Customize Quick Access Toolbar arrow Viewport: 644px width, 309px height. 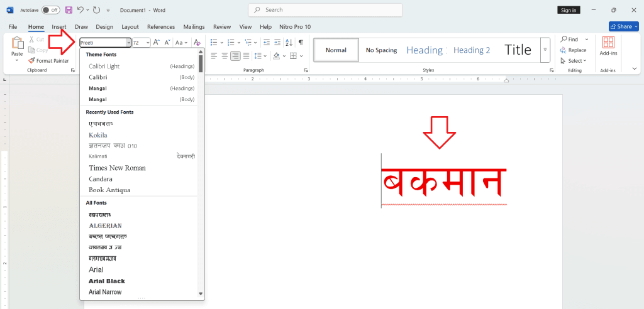tap(108, 10)
